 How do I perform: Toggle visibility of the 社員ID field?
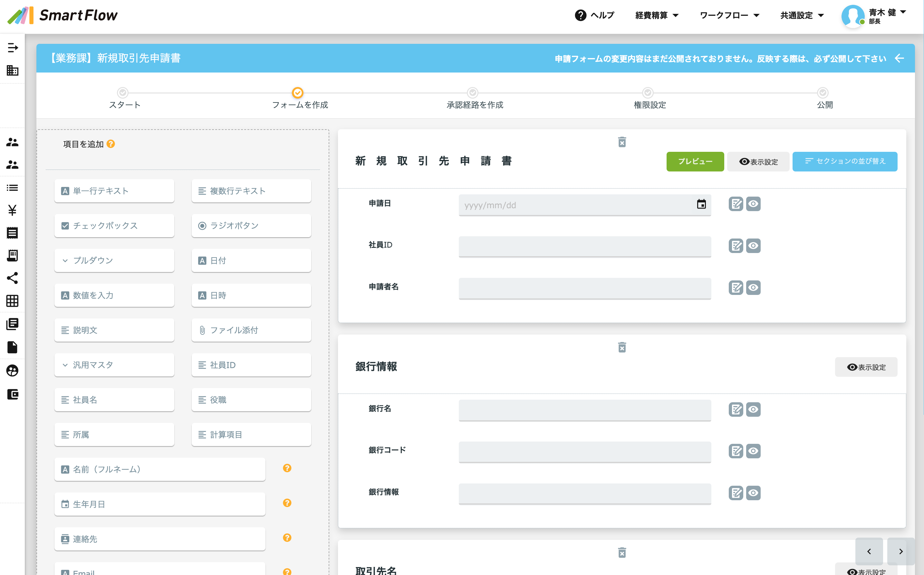pyautogui.click(x=753, y=246)
